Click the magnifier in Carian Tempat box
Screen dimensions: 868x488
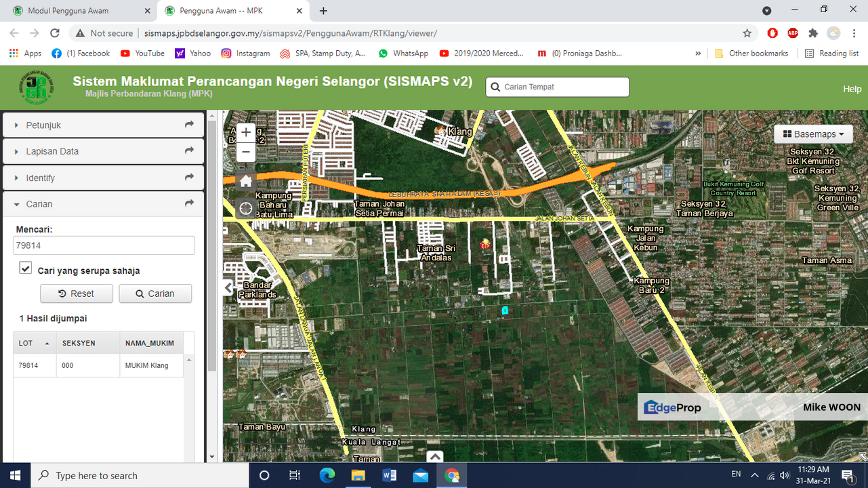(x=495, y=87)
